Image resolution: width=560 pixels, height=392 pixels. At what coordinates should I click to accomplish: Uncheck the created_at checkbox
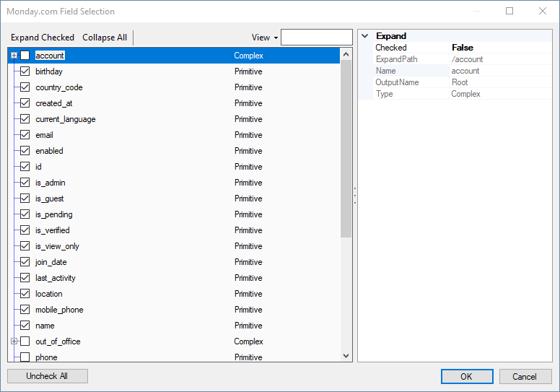pos(25,103)
